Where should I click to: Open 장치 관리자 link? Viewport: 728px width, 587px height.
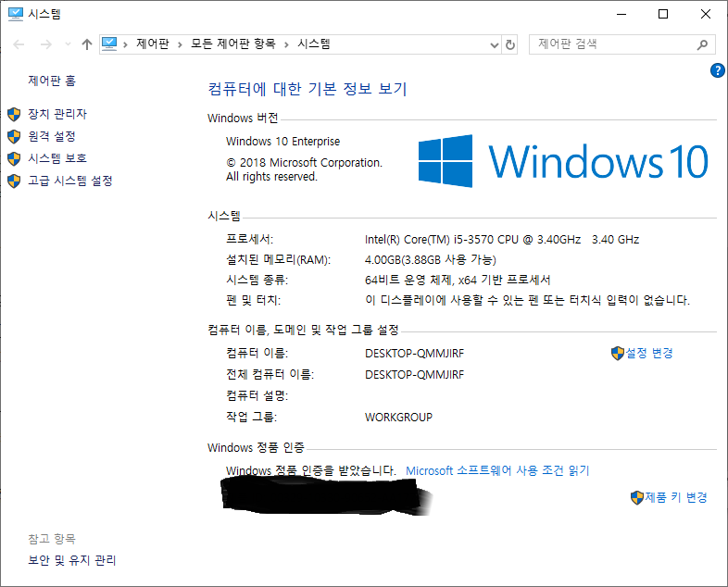(x=57, y=114)
